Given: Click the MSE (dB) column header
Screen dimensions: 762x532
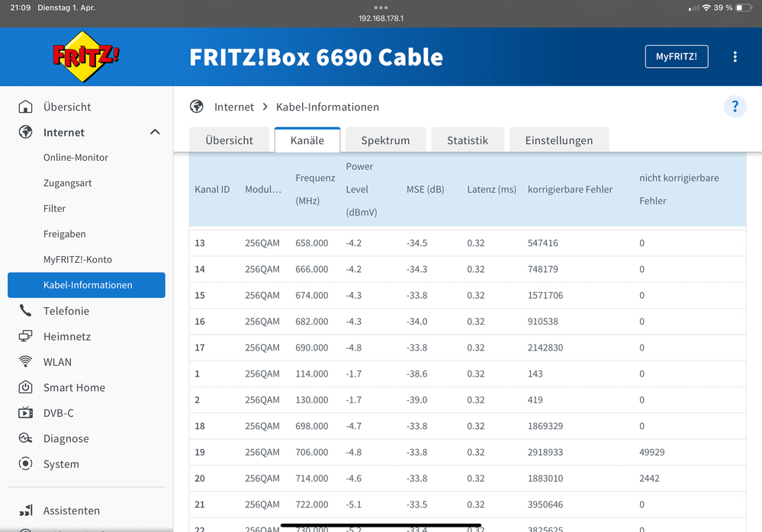Looking at the screenshot, I should tap(425, 189).
